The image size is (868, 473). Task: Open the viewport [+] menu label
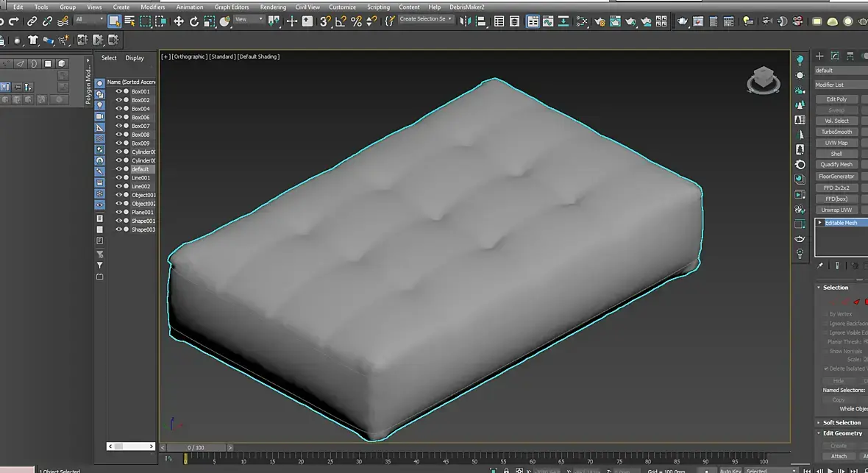click(166, 57)
